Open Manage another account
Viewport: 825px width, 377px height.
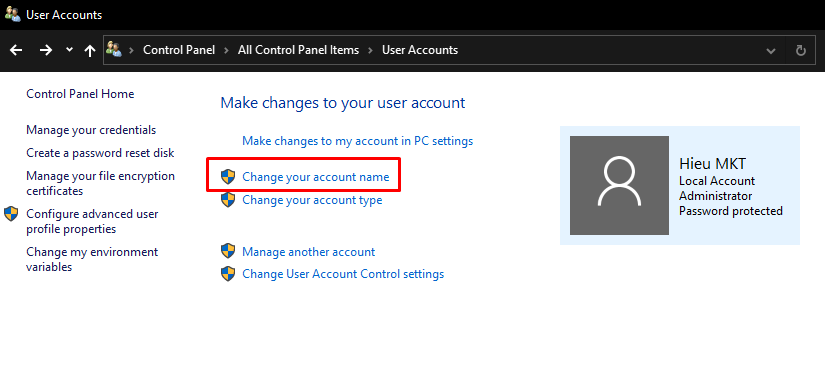pyautogui.click(x=308, y=252)
